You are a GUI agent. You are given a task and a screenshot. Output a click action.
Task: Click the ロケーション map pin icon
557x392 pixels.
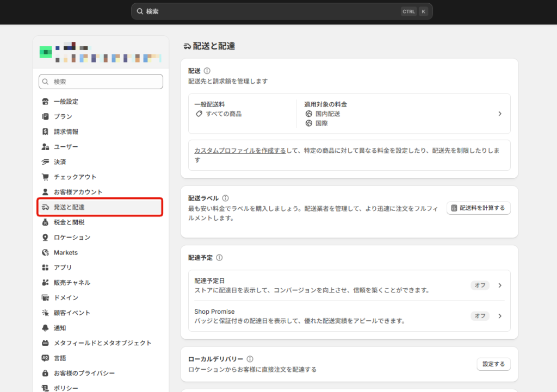[45, 237]
